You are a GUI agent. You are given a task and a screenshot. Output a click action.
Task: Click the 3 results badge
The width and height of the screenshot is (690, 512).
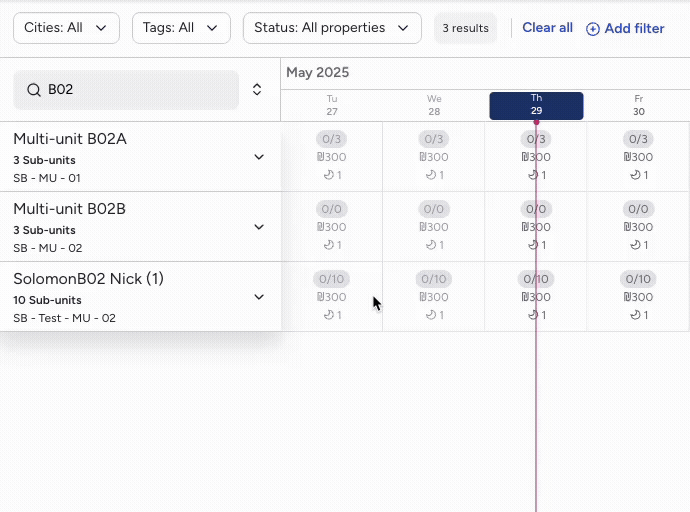click(x=466, y=28)
